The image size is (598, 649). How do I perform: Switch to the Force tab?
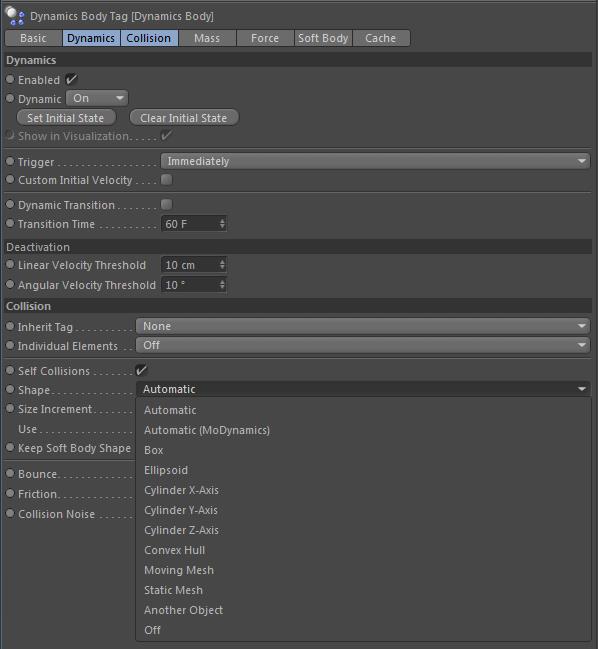[265, 38]
